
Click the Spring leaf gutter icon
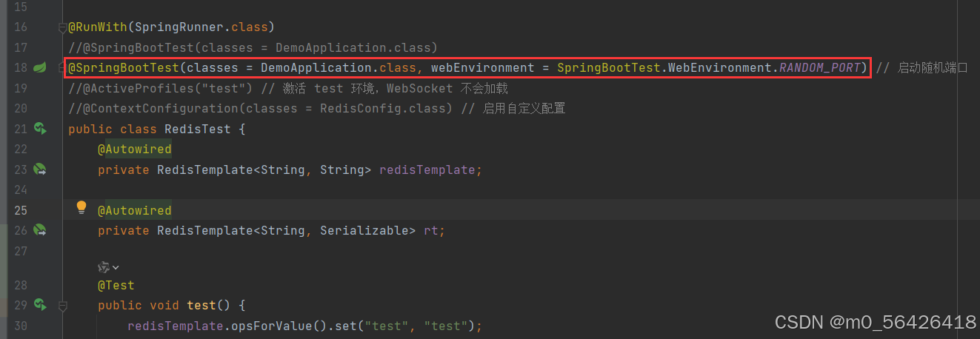pos(40,68)
